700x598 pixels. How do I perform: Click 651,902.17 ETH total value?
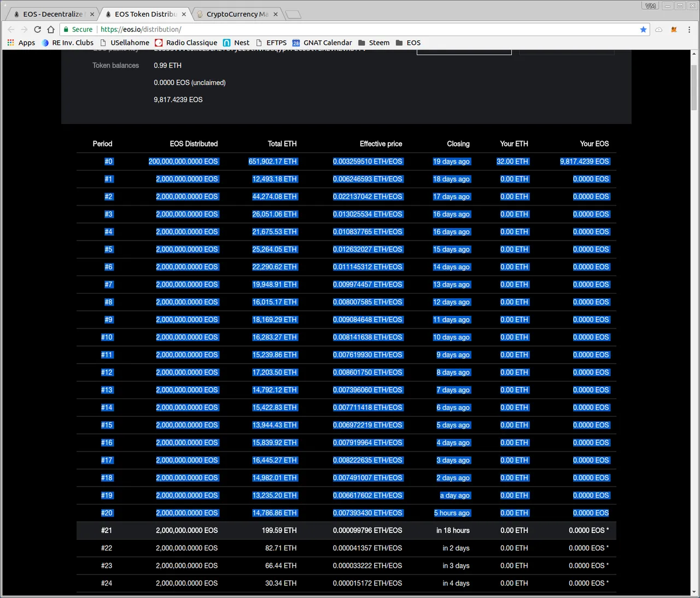click(273, 161)
